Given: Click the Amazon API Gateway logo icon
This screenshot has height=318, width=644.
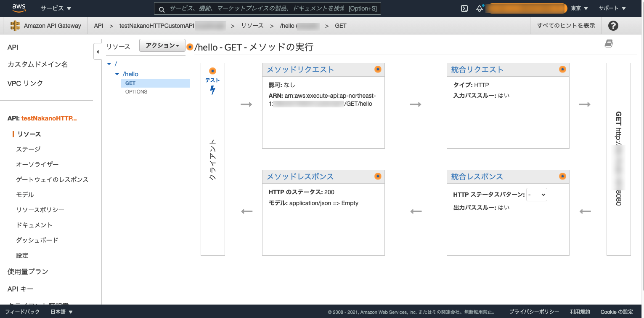Looking at the screenshot, I should (x=15, y=26).
